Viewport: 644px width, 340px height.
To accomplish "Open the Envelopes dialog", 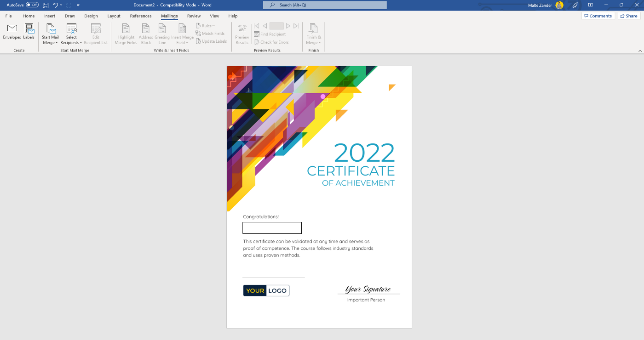I will (x=11, y=33).
